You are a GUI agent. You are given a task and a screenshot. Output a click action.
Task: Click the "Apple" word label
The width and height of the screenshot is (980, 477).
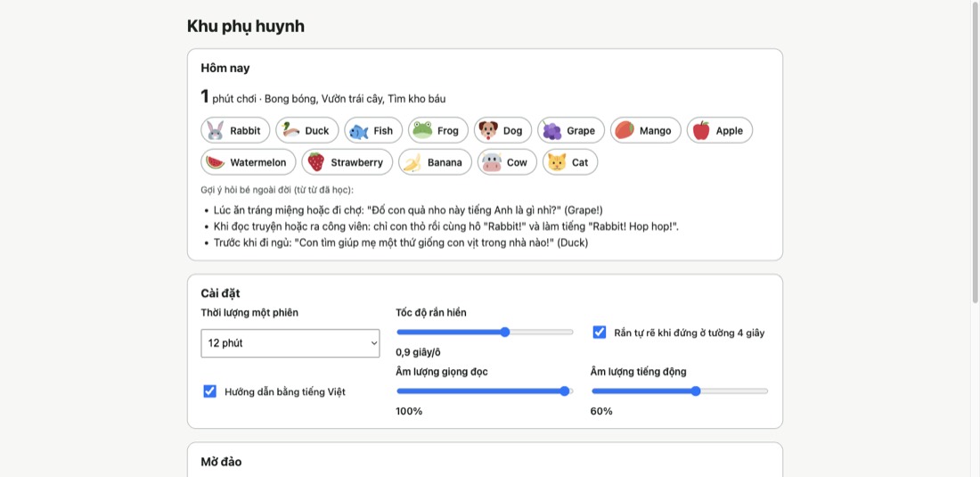click(730, 131)
